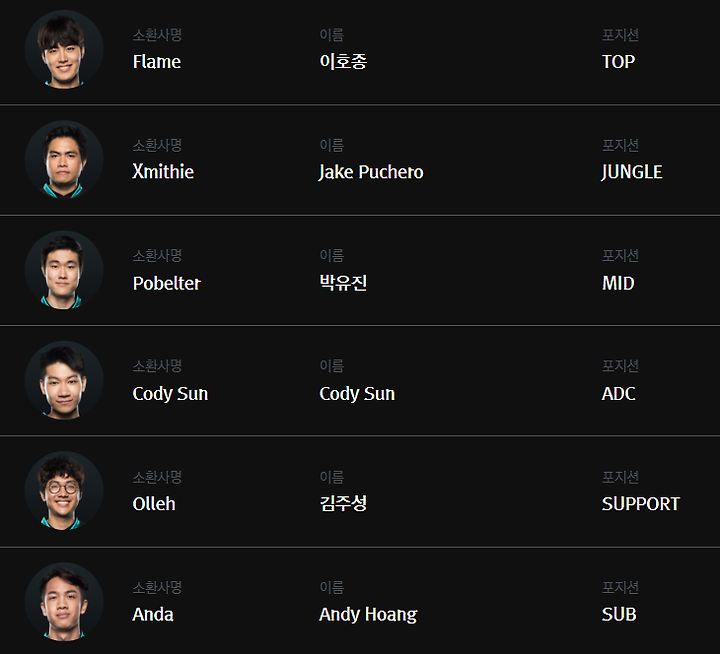Click the Korean name 이호종
720x654 pixels.
coord(343,62)
